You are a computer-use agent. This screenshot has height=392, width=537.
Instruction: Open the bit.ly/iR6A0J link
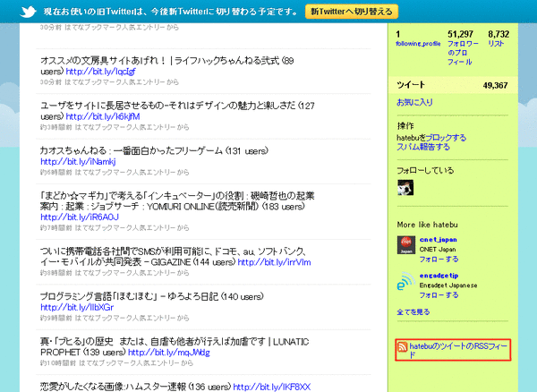pos(80,217)
